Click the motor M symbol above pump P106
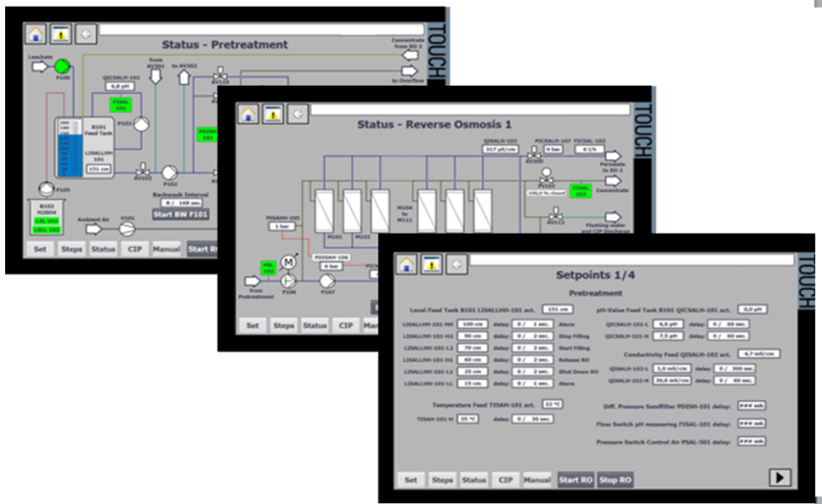 pyautogui.click(x=288, y=262)
